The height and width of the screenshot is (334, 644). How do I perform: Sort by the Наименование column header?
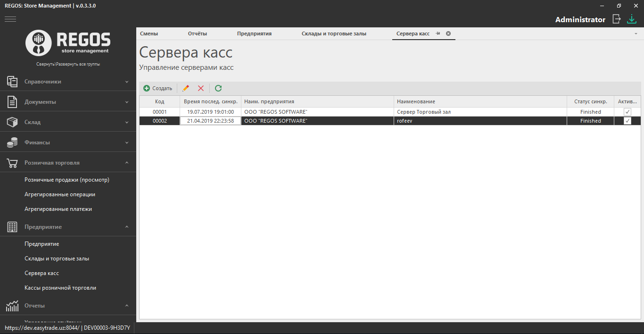[x=480, y=101]
